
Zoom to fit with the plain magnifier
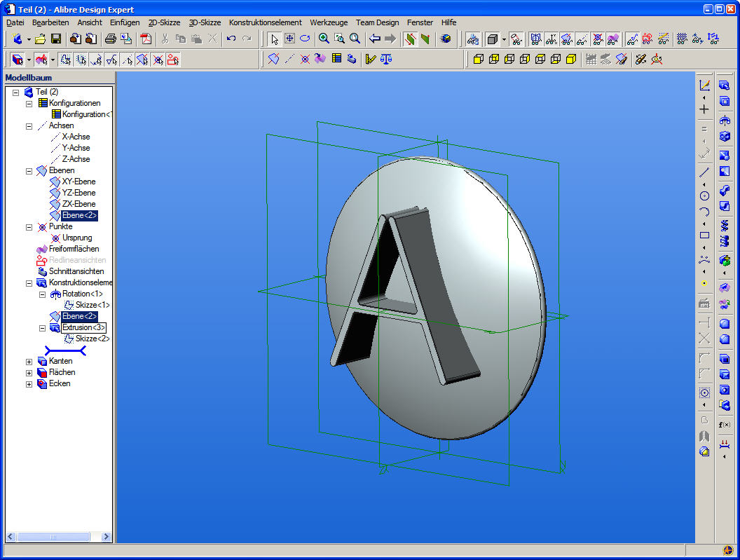pos(355,39)
